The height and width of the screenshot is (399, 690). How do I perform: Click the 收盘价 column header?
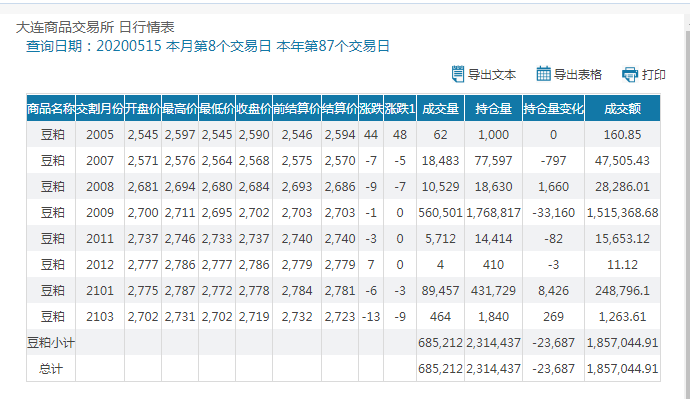254,108
